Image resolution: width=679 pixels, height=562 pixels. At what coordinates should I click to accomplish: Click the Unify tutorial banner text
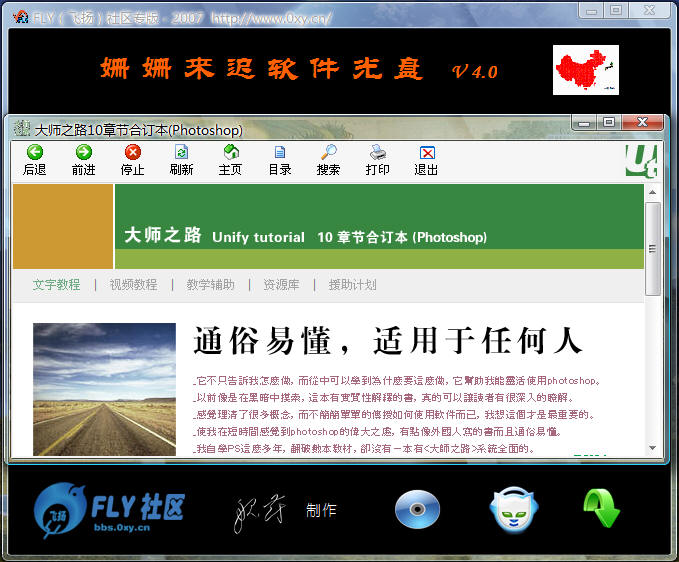259,237
